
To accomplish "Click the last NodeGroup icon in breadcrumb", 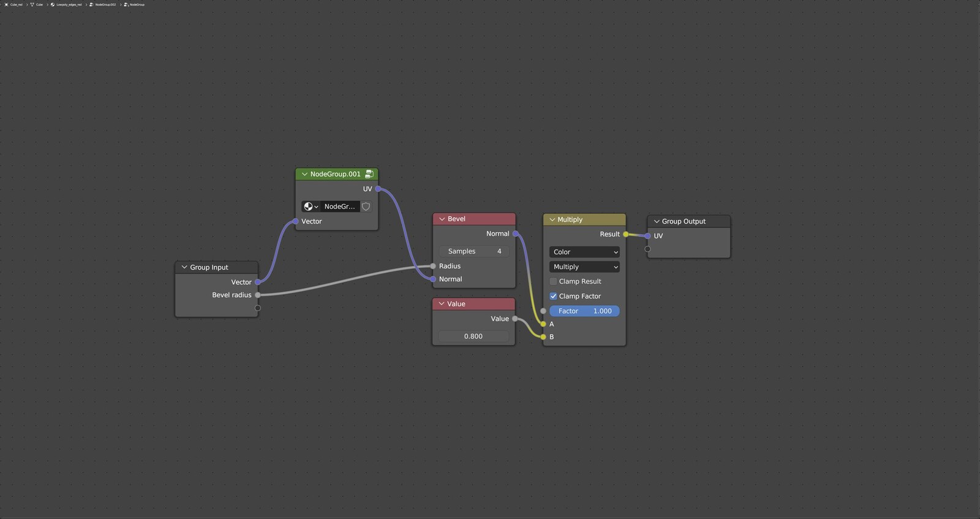I will [x=126, y=4].
